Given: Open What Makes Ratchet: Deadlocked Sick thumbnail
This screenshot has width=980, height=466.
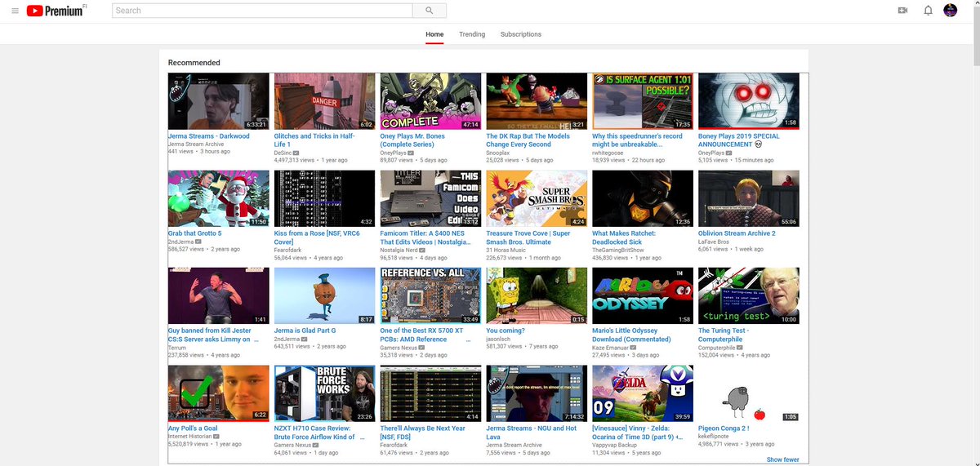Looking at the screenshot, I should coord(643,198).
